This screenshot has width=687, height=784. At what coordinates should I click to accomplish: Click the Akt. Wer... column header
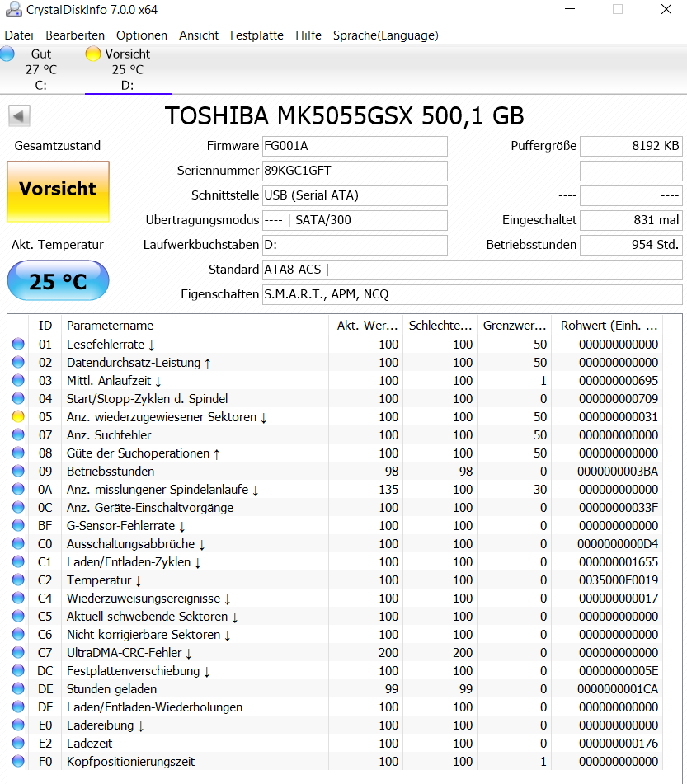pos(365,326)
